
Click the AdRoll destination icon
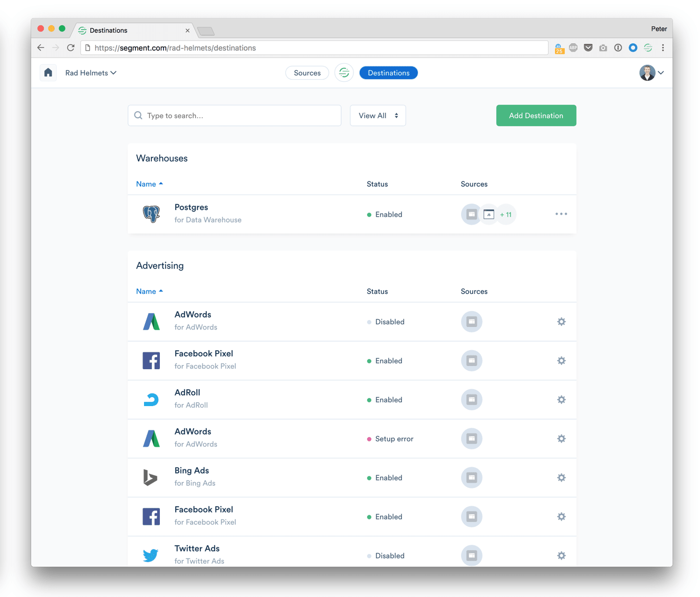click(151, 399)
